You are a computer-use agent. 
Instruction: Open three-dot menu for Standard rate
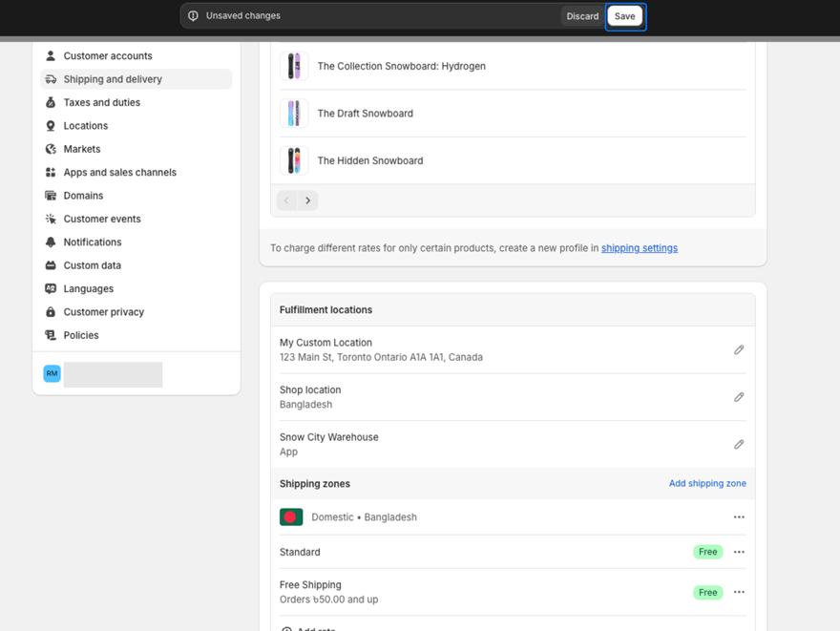[739, 552]
